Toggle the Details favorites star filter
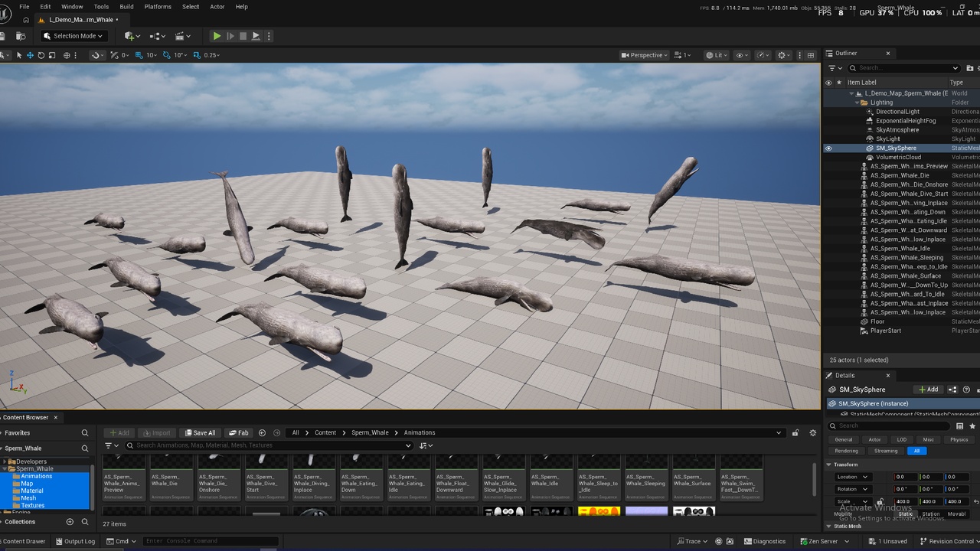This screenshot has width=980, height=551. click(972, 425)
